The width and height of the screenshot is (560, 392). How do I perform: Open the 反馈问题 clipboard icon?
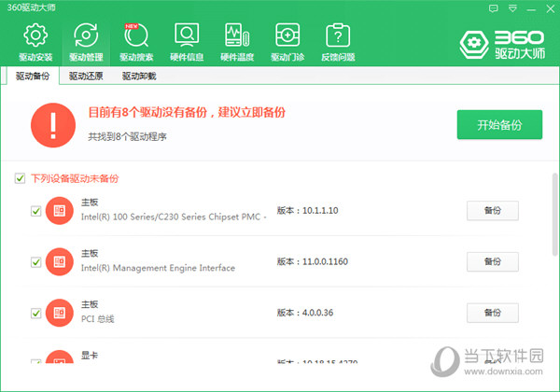click(338, 42)
